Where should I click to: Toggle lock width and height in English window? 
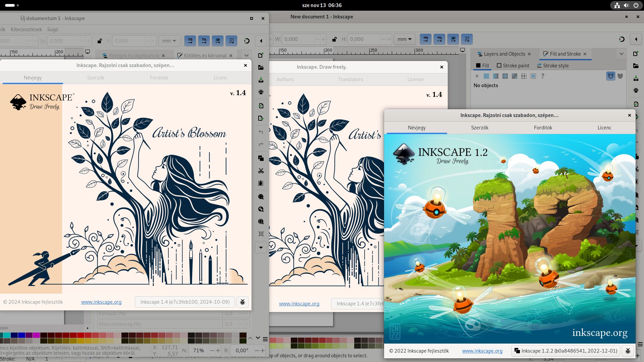334,39
